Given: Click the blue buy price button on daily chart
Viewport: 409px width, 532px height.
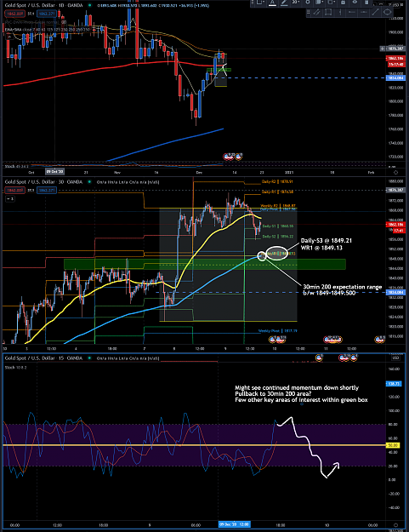Looking at the screenshot, I should [x=47, y=14].
